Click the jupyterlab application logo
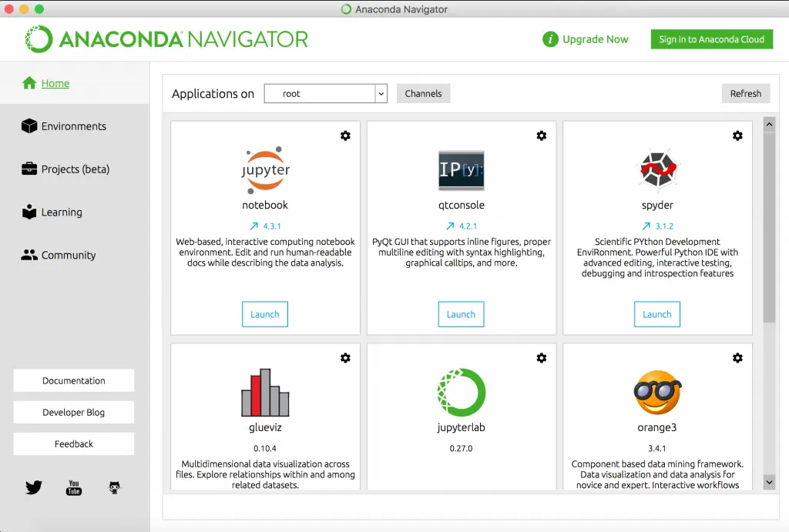The height and width of the screenshot is (532, 789). 462,393
